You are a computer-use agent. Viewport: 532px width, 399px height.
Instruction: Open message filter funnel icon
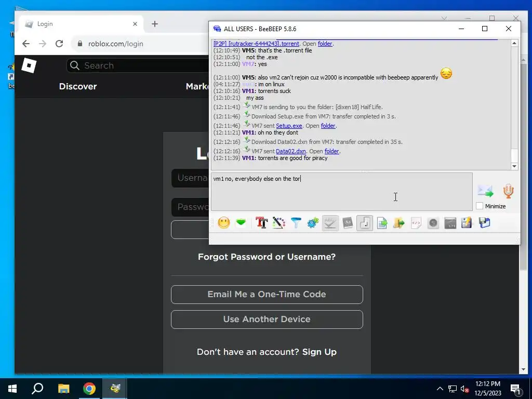[x=296, y=223]
